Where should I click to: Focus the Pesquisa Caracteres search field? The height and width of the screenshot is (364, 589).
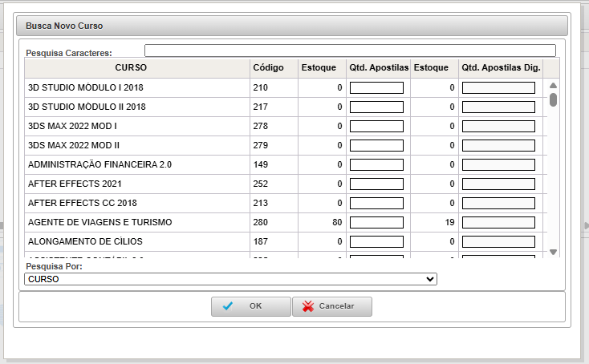350,51
